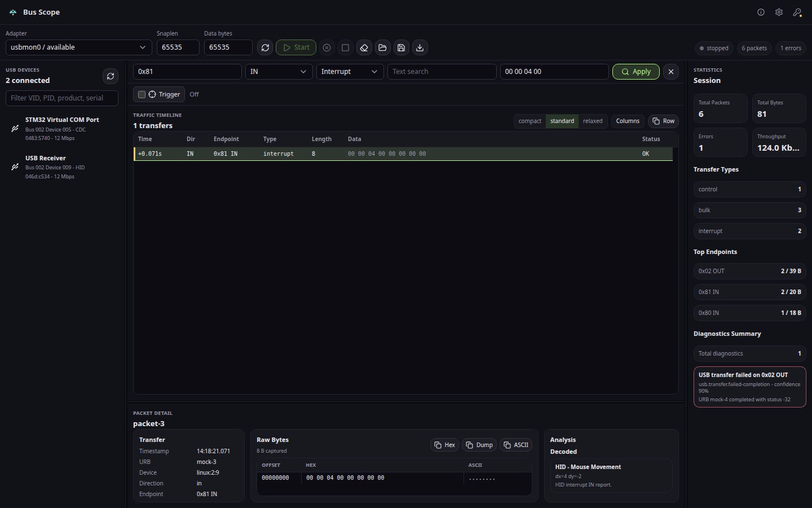Copy raw bytes as Dump
Viewport: 812px width, 508px height.
click(479, 445)
